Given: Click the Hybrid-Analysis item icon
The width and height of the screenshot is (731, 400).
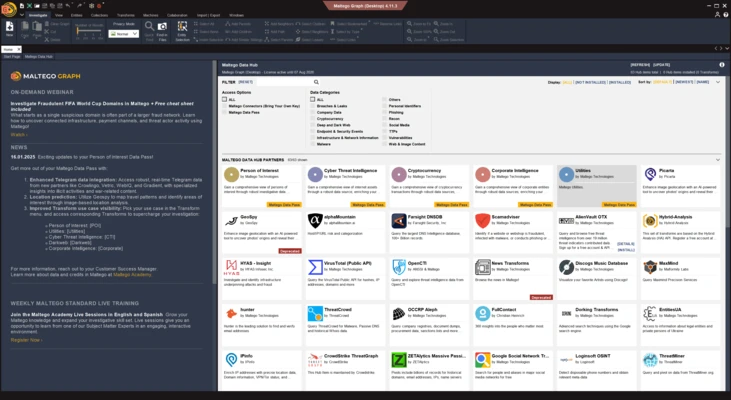Looking at the screenshot, I should pos(650,221).
